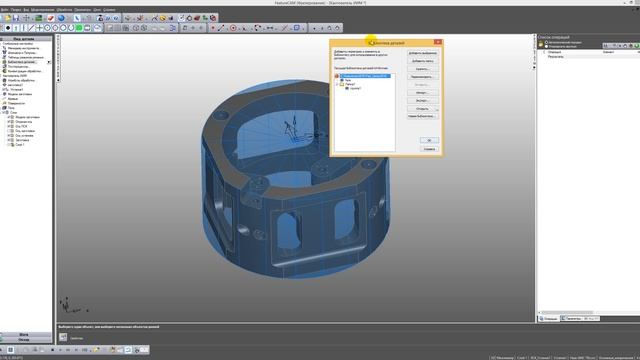Toggle the 'Слой 1' layer checkbox

pos(9,144)
